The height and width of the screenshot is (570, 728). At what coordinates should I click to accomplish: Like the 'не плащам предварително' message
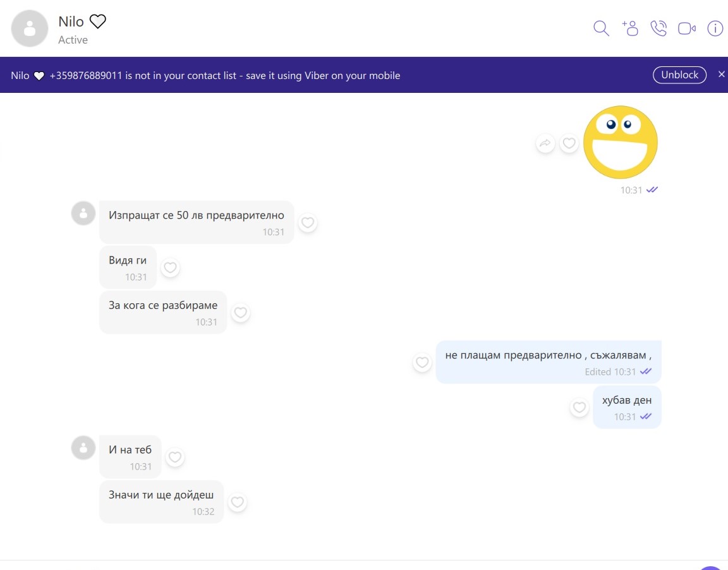[422, 363]
